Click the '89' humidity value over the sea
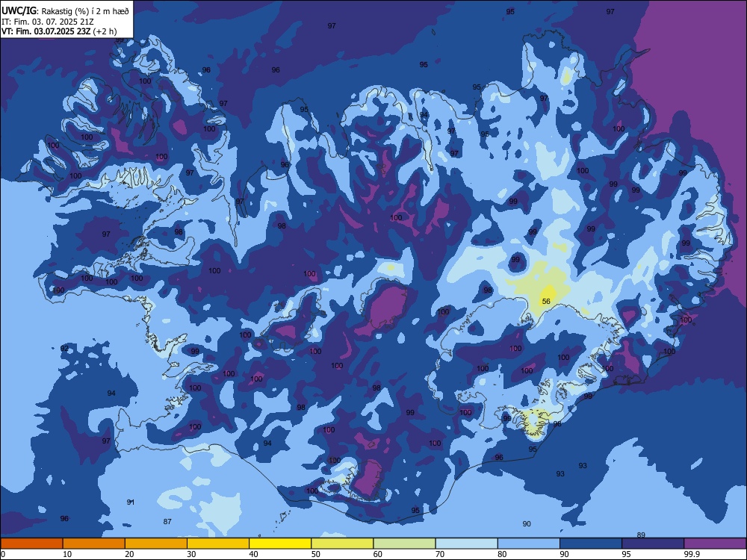The image size is (747, 560). pos(641,535)
